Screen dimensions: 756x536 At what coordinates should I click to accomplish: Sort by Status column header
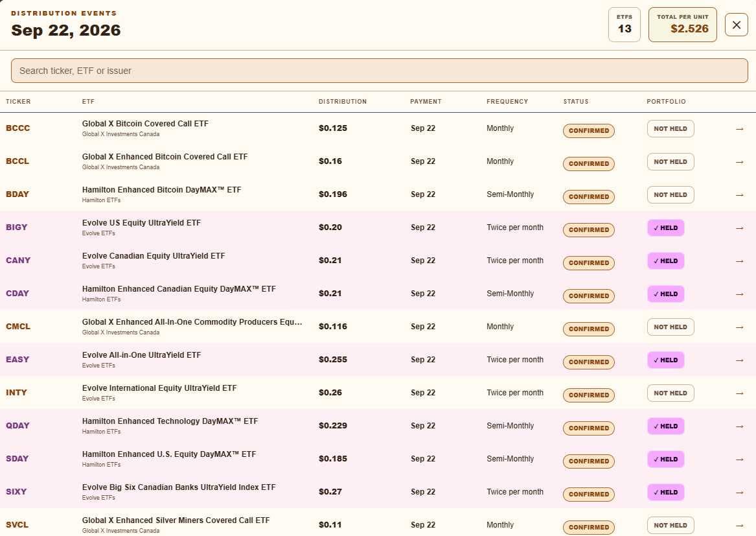coord(576,102)
